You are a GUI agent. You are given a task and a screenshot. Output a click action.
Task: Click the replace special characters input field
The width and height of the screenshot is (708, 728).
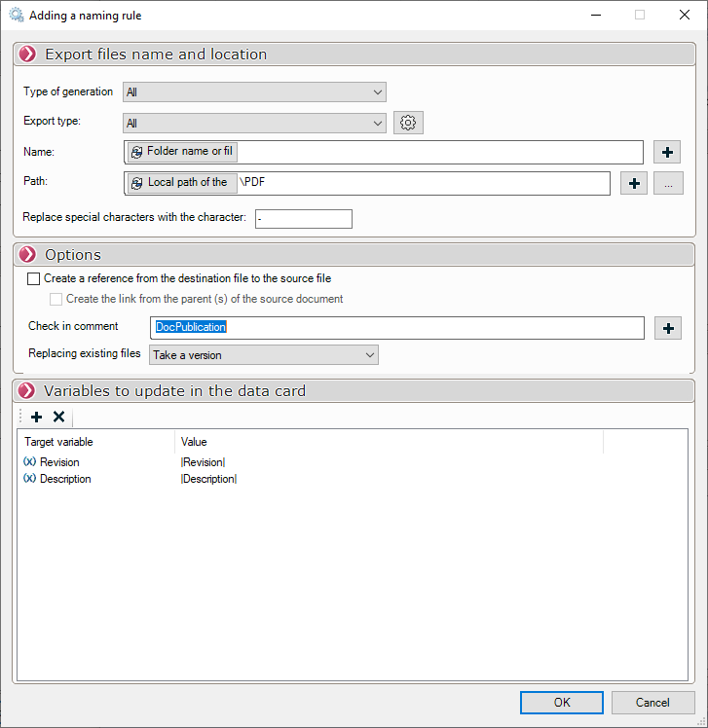[x=303, y=218]
